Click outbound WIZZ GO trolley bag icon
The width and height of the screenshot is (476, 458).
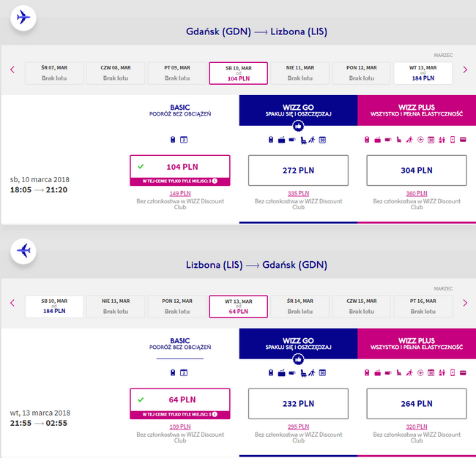pyautogui.click(x=281, y=140)
